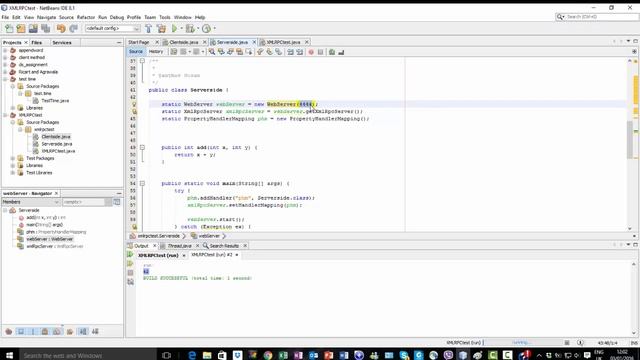Click the stop square icon in Output window

tap(130, 273)
